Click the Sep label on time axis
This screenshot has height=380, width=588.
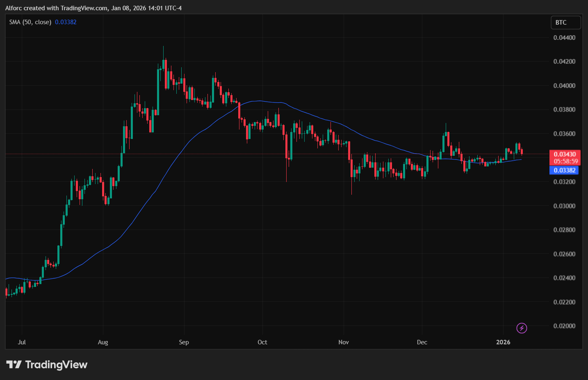click(x=184, y=342)
